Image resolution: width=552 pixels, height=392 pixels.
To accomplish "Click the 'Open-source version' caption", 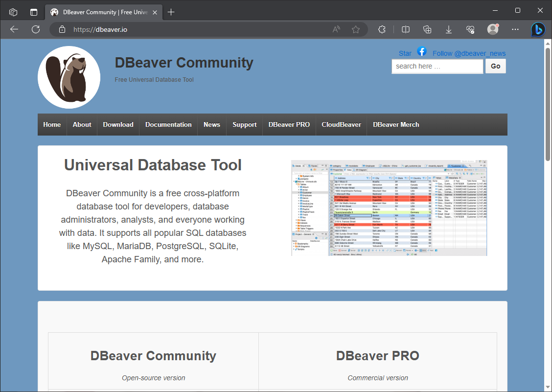I will pyautogui.click(x=154, y=378).
